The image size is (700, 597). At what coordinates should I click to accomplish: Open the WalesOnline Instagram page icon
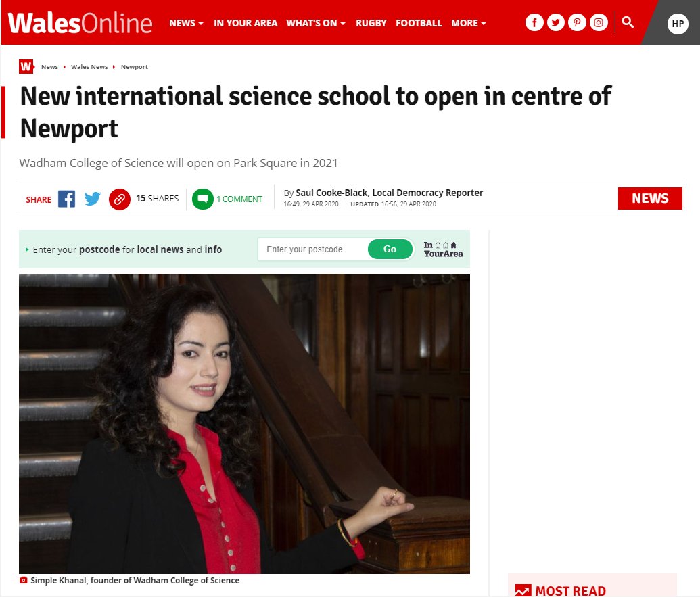pos(599,22)
